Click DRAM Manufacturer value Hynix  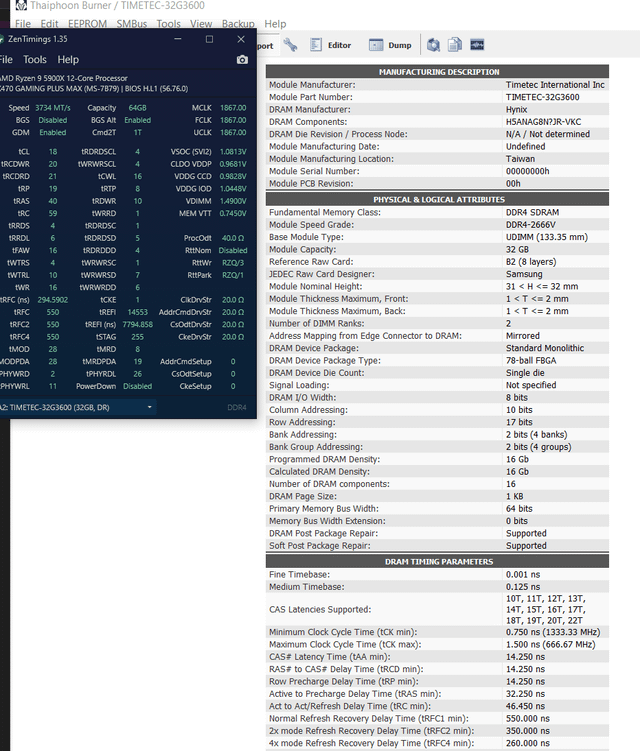click(516, 110)
